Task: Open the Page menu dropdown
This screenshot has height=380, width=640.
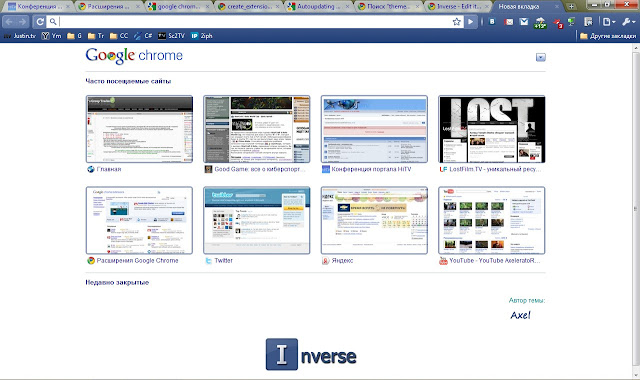Action: (x=609, y=22)
